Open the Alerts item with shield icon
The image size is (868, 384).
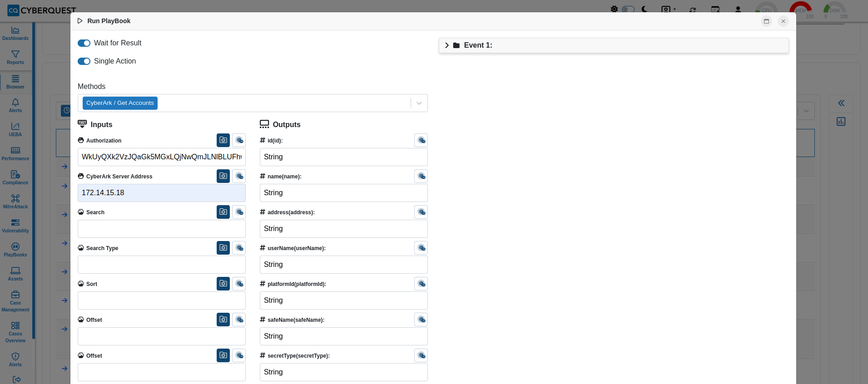point(15,360)
